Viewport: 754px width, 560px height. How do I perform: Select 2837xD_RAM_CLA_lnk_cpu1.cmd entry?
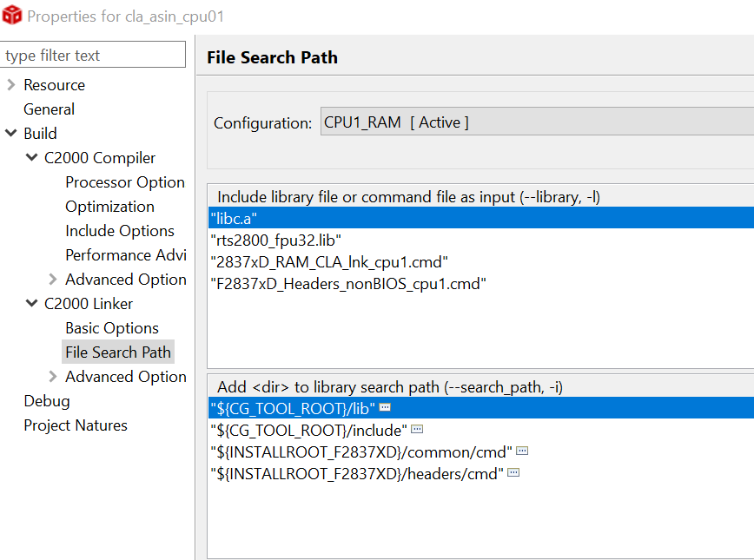point(329,261)
